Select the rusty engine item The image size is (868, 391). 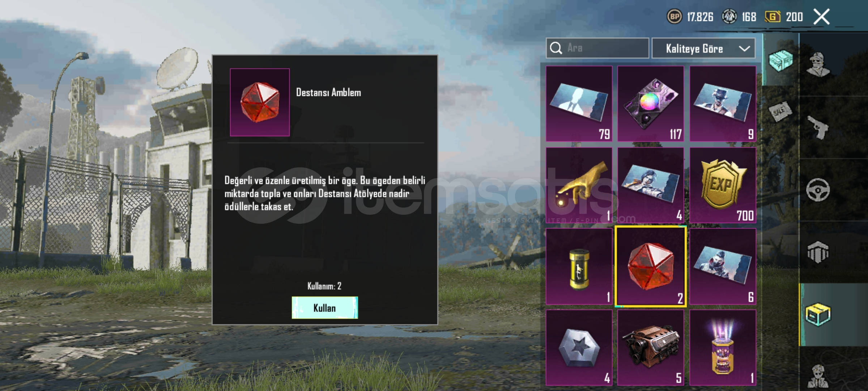click(651, 348)
